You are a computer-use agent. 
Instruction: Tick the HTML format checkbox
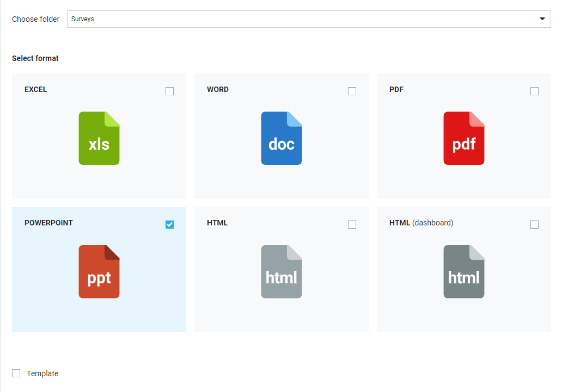point(352,225)
